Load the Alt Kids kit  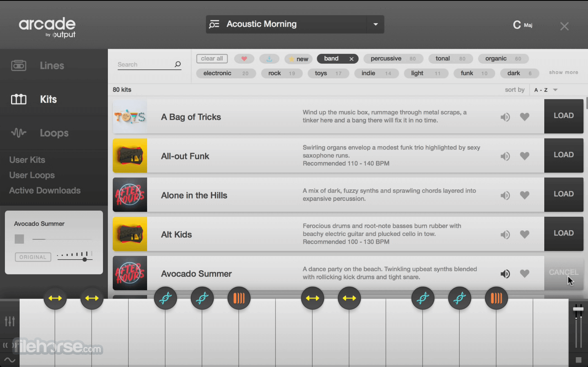tap(563, 234)
